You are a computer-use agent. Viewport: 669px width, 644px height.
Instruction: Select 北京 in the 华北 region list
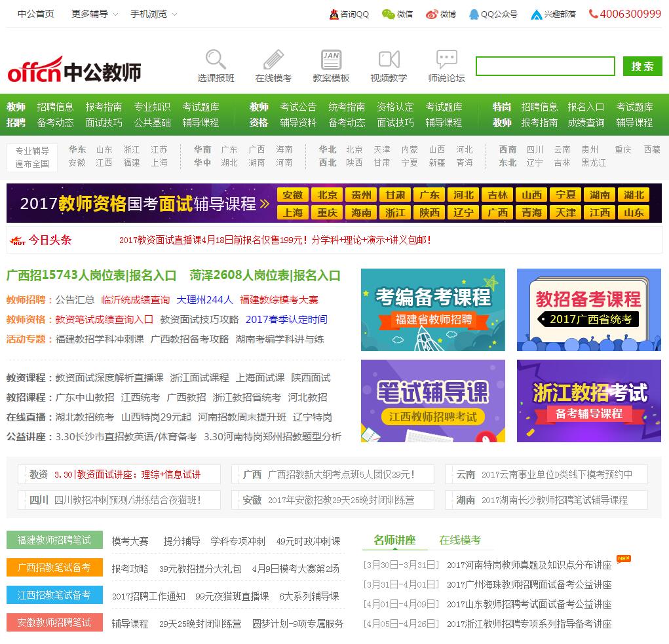coord(354,149)
